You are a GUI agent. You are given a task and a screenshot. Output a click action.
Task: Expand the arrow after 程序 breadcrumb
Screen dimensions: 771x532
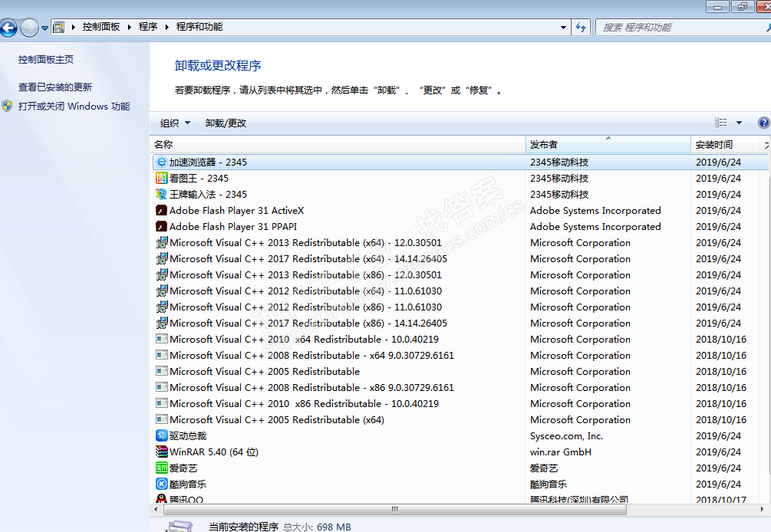[x=167, y=27]
